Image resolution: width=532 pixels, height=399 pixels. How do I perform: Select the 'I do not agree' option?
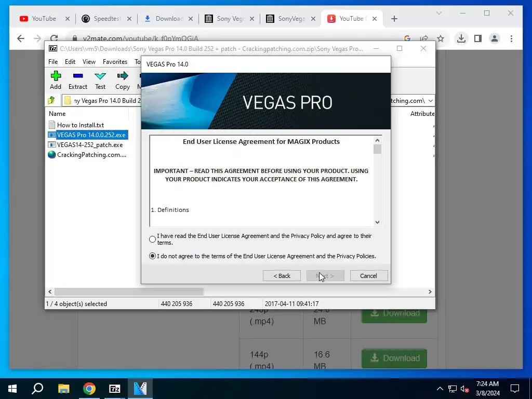(x=152, y=256)
